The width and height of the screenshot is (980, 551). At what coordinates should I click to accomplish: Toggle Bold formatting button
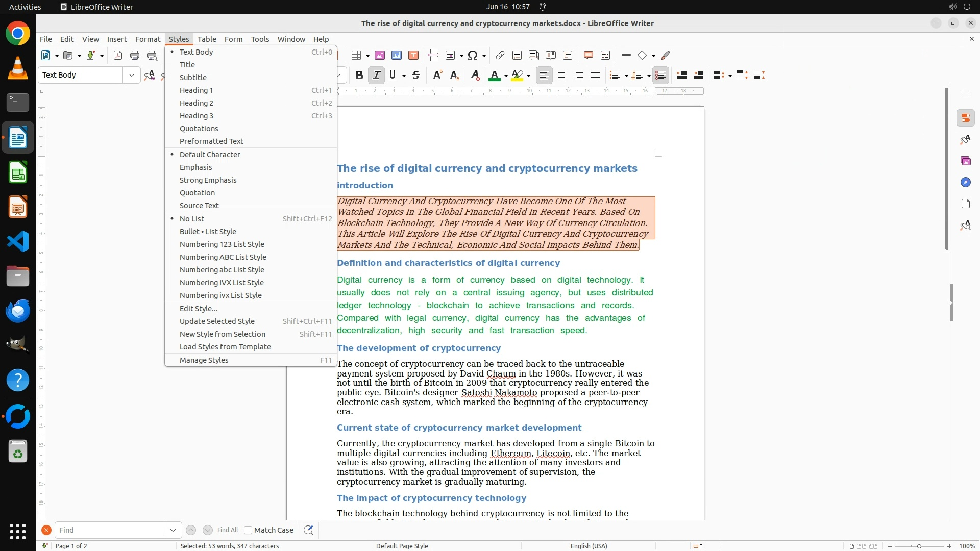pos(359,75)
